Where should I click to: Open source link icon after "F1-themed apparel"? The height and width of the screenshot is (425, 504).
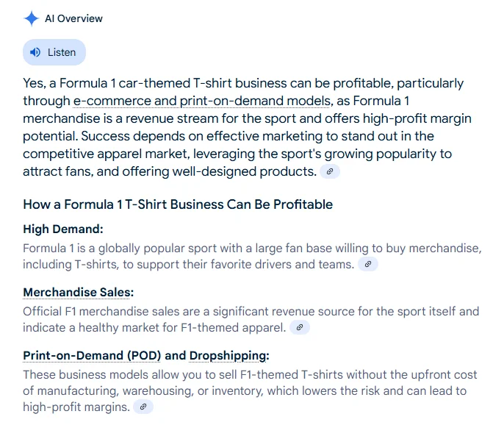point(299,327)
